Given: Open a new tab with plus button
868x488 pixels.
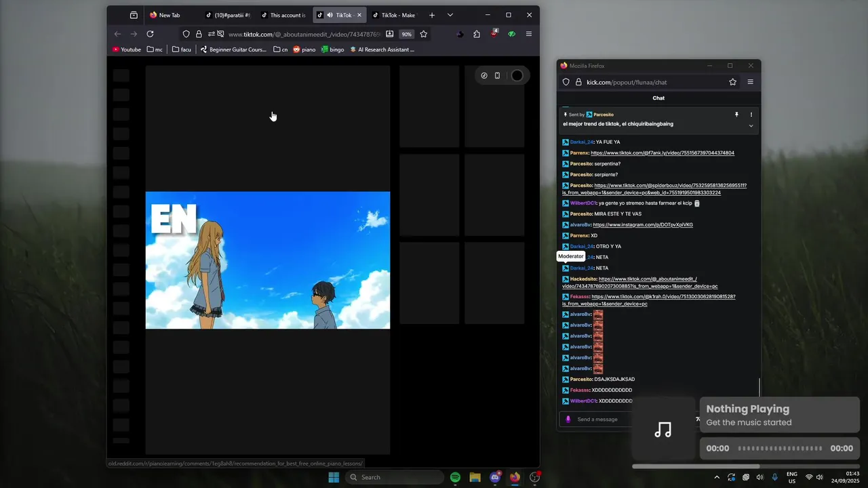Looking at the screenshot, I should [431, 15].
